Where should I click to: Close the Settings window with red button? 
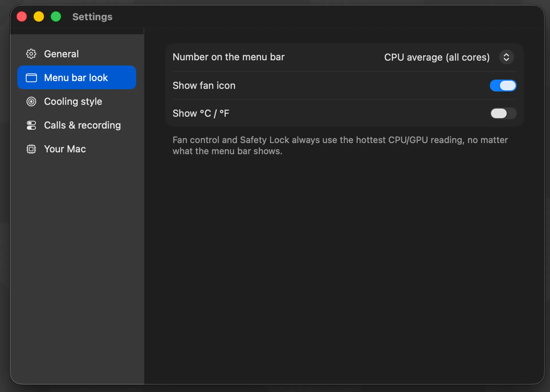tap(22, 17)
